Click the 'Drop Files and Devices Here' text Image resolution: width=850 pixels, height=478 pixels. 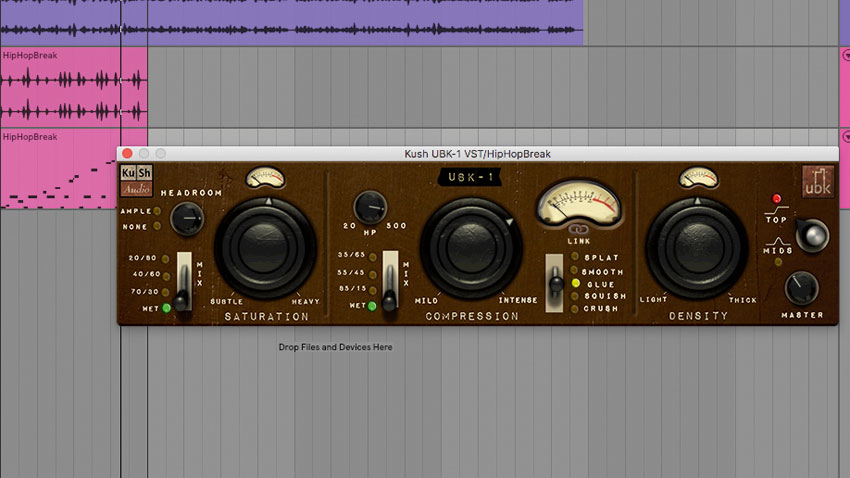click(336, 347)
